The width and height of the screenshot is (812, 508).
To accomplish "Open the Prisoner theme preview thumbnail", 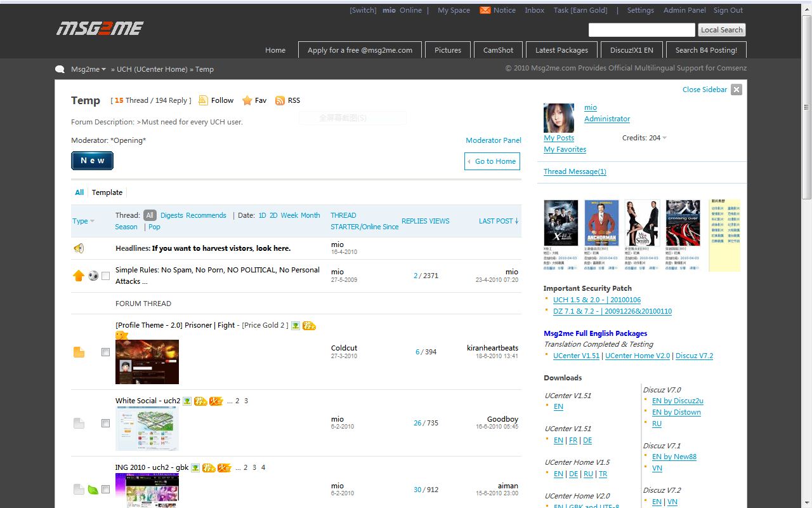I will (x=147, y=362).
